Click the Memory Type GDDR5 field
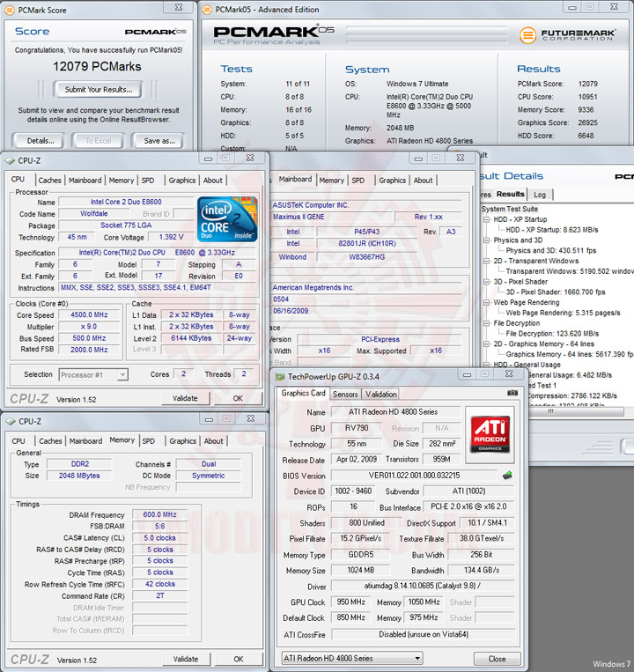634x672 pixels. [361, 555]
